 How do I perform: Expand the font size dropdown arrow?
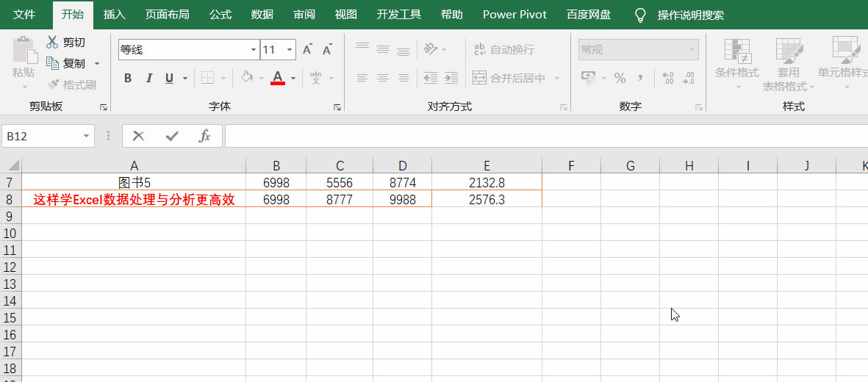tap(290, 50)
